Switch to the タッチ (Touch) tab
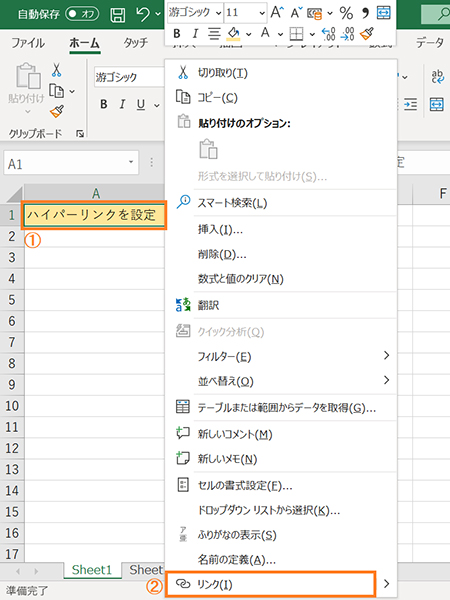 click(136, 42)
